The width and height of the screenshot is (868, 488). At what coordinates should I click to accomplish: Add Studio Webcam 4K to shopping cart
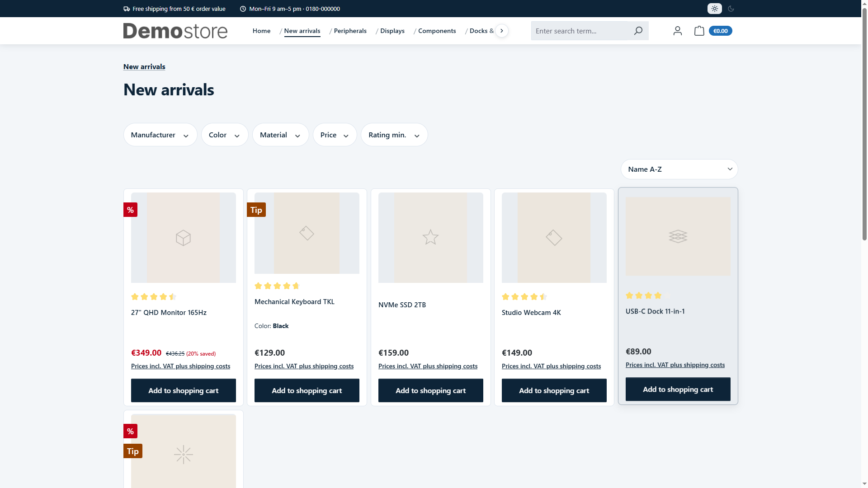tap(554, 390)
